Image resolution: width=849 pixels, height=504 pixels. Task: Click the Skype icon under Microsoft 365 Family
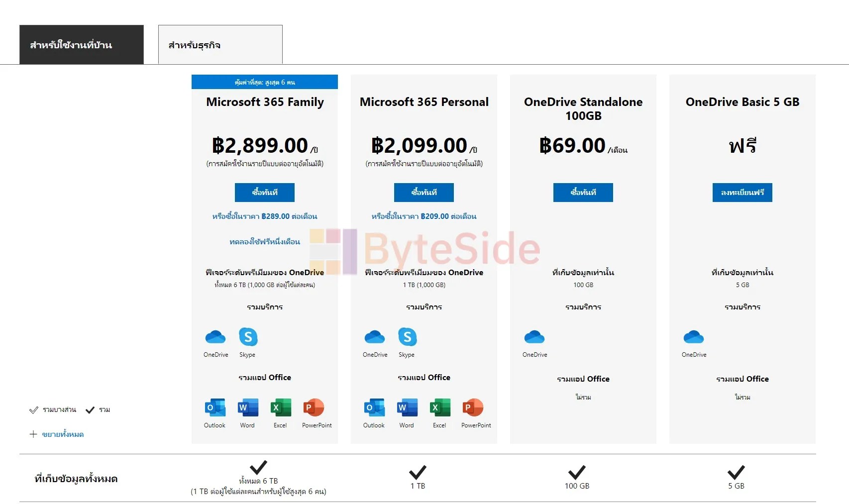click(248, 337)
